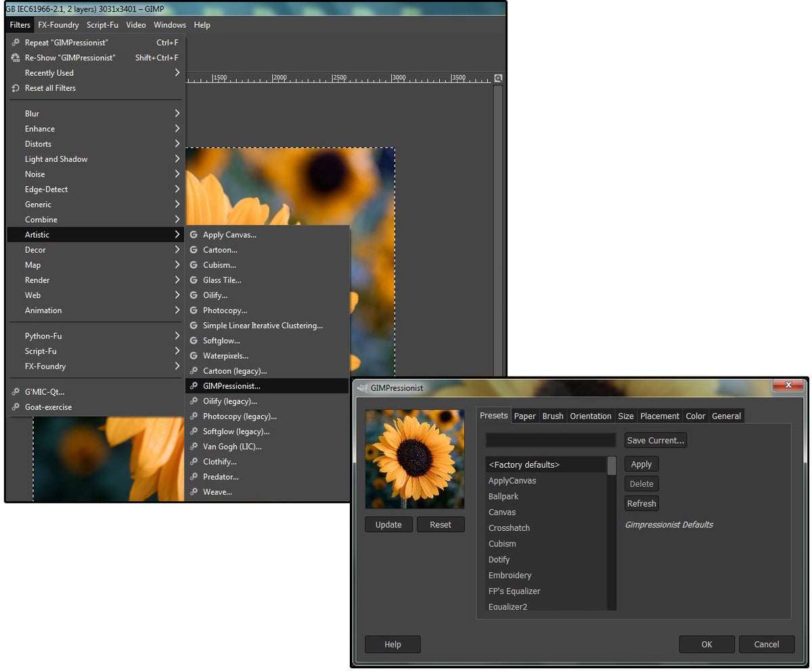This screenshot has height=671, width=812.
Task: Click OK in the GIMPressionist dialog
Action: tap(706, 644)
